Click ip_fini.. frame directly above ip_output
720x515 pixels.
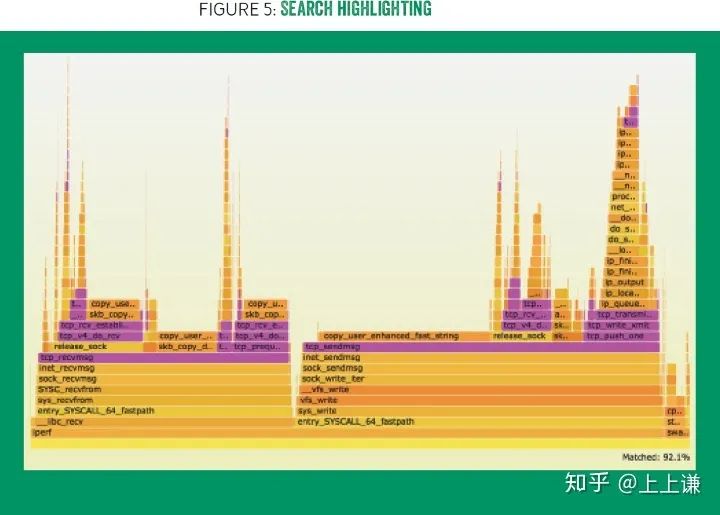625,272
